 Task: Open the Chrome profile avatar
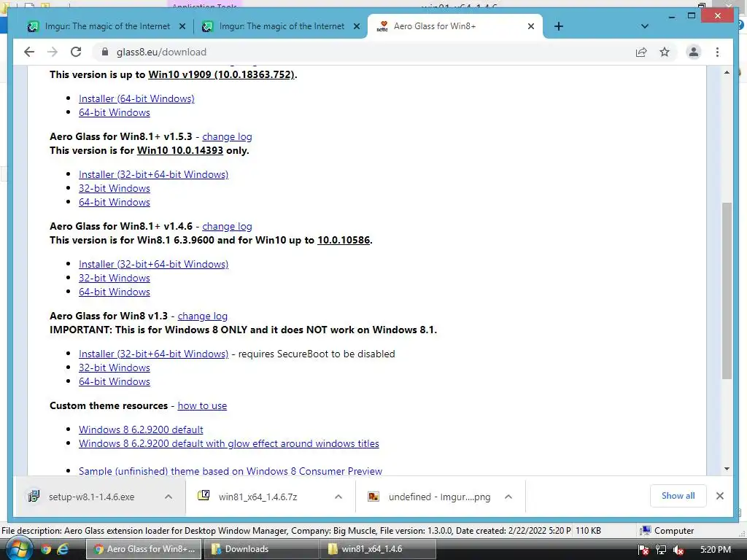click(694, 52)
